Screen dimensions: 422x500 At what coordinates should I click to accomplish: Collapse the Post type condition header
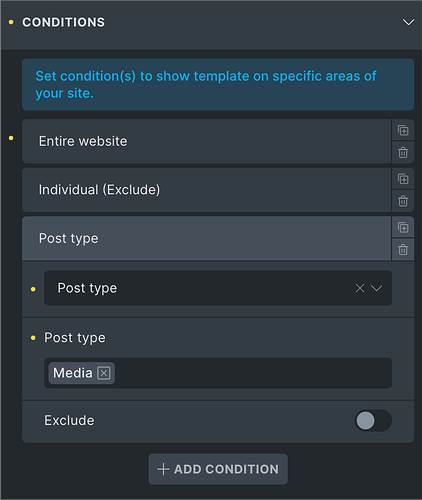[x=206, y=238]
